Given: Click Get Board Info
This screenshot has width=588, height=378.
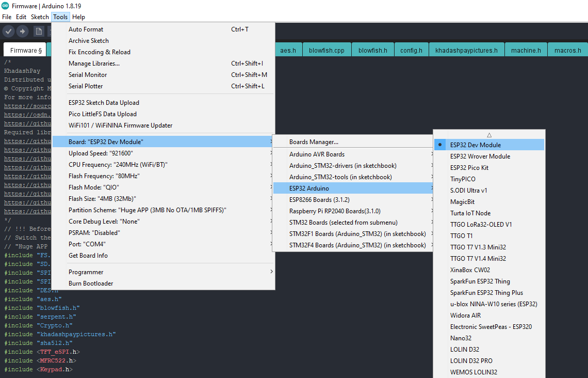Looking at the screenshot, I should tap(164, 256).
